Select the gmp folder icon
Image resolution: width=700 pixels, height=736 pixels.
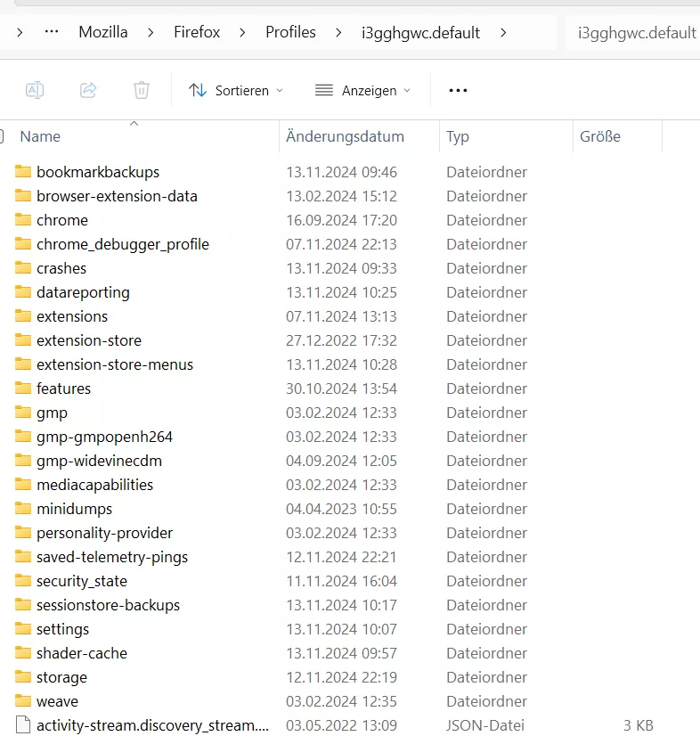[x=23, y=412]
